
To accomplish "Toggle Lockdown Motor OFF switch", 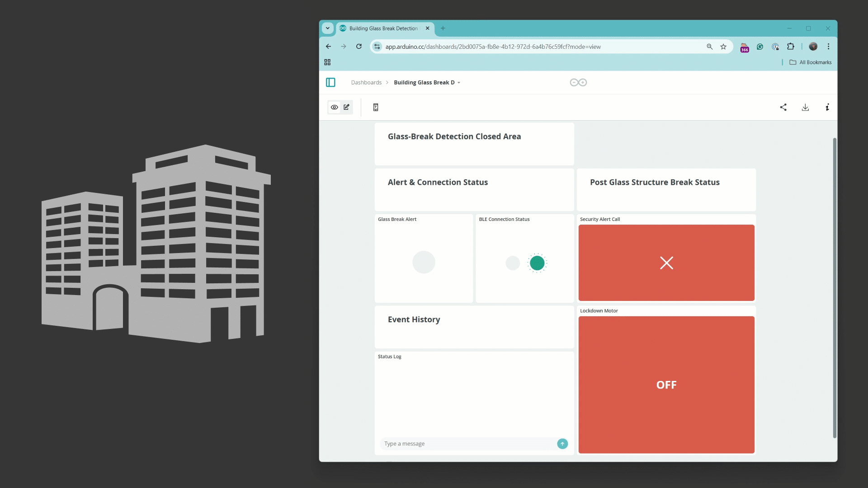I will (666, 385).
